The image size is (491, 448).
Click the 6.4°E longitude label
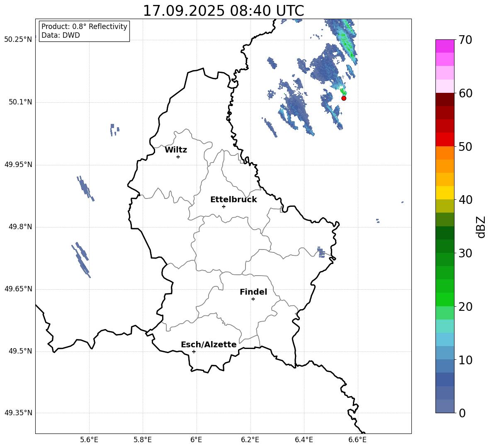point(304,440)
